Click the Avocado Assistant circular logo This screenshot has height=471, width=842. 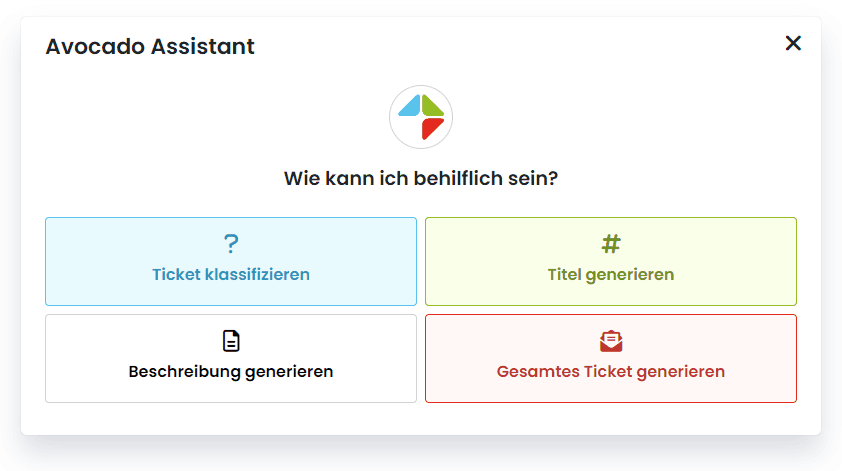(421, 117)
